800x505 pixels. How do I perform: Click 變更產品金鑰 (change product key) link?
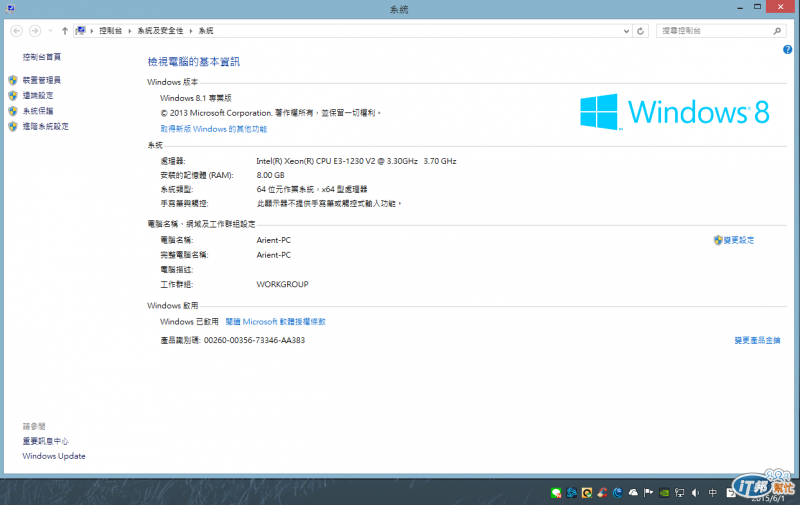tap(757, 340)
